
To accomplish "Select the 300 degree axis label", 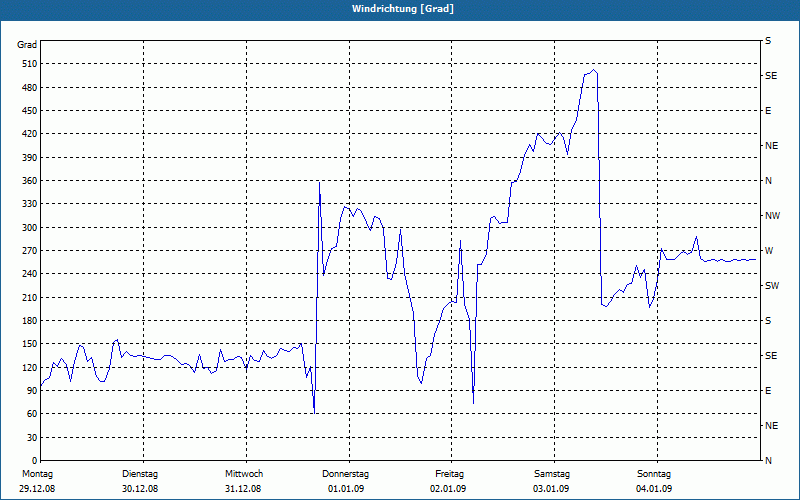I will [31, 228].
